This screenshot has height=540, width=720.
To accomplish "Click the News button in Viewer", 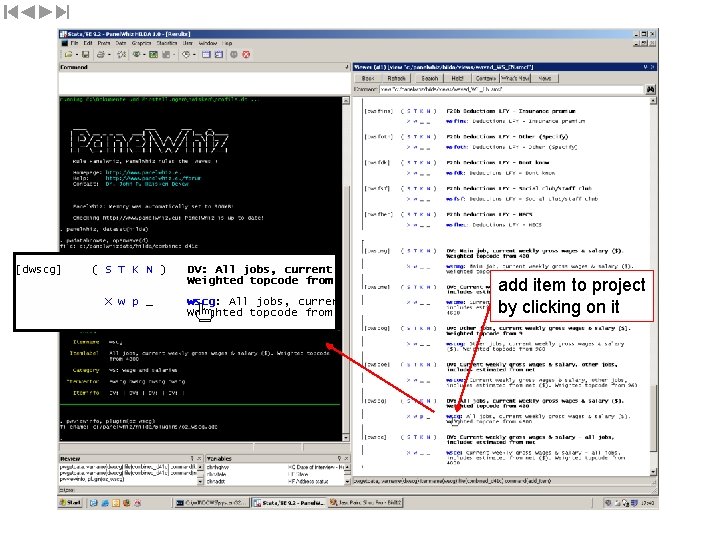I will 545,79.
